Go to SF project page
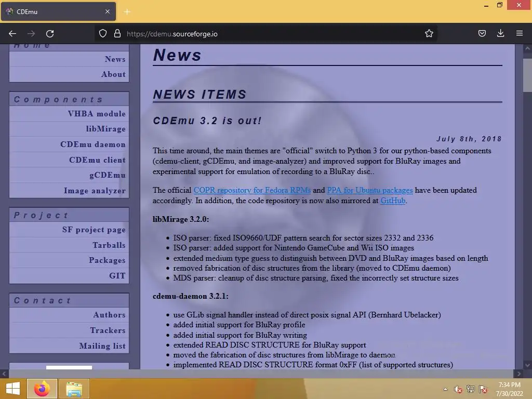 [x=94, y=230]
